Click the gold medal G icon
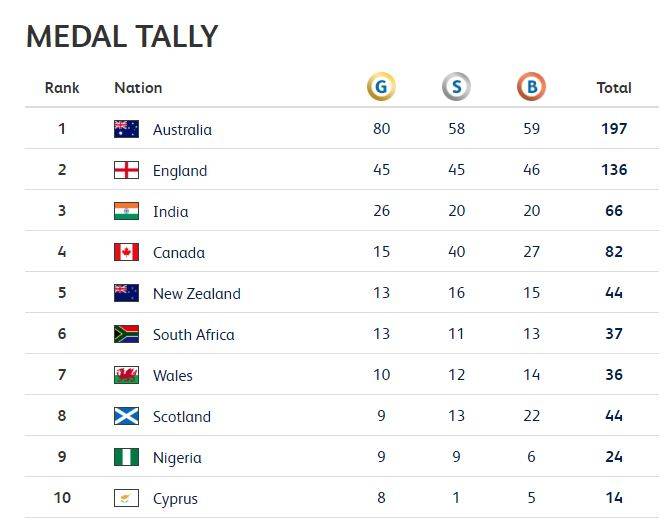The height and width of the screenshot is (524, 664). point(381,87)
